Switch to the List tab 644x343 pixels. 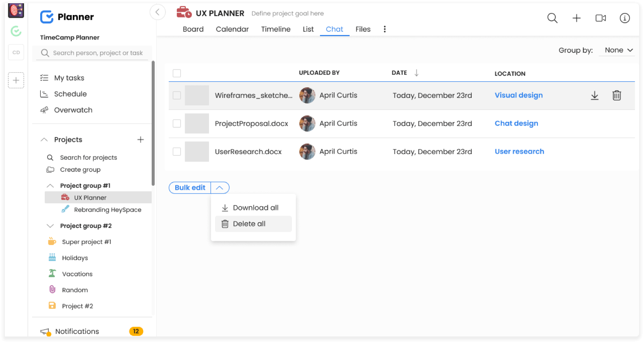point(308,29)
